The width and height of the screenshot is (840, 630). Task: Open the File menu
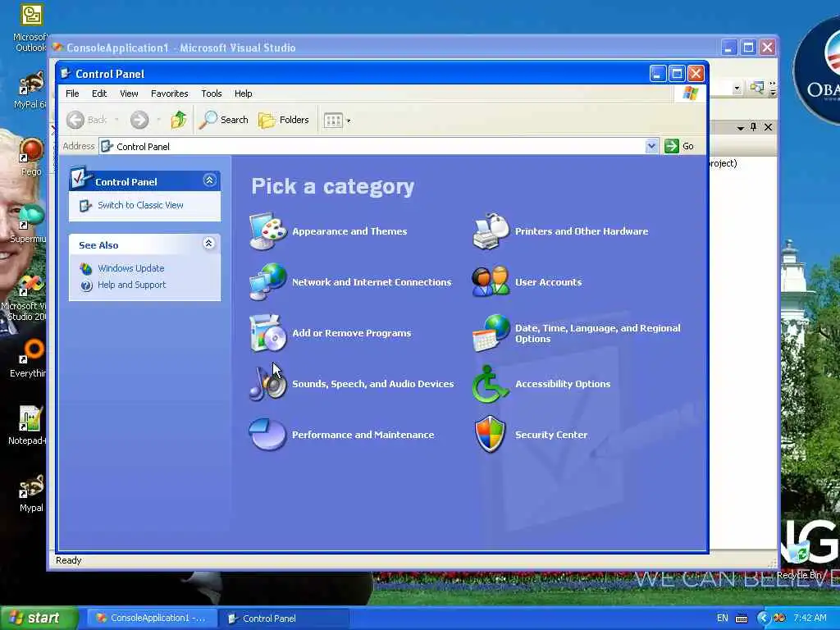coord(72,94)
